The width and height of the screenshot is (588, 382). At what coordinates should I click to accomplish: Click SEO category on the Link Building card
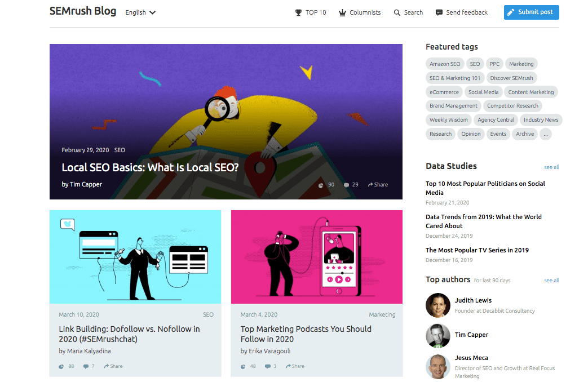208,314
